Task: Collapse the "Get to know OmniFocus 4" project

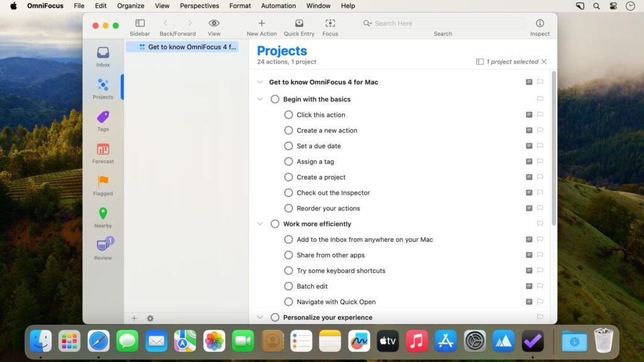Action: (x=260, y=82)
